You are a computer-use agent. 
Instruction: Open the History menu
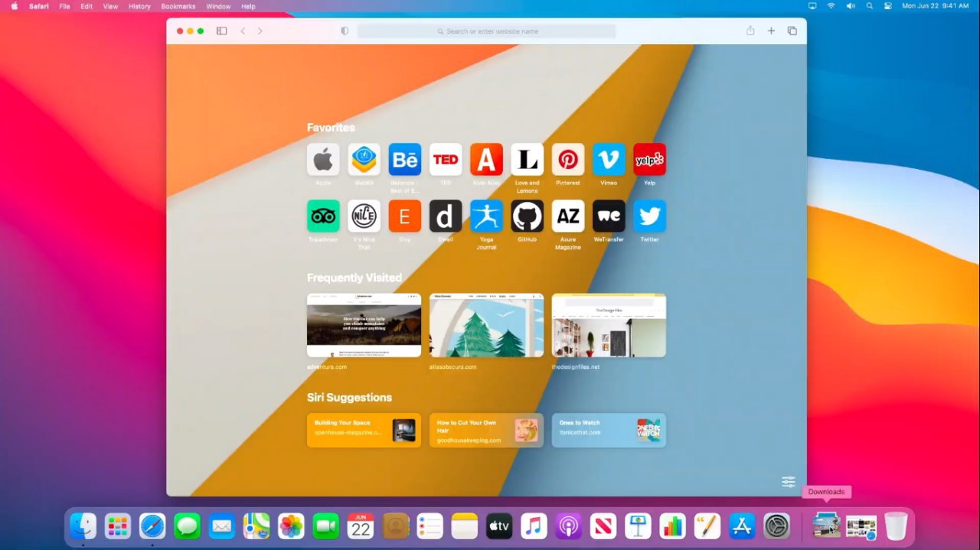(139, 6)
